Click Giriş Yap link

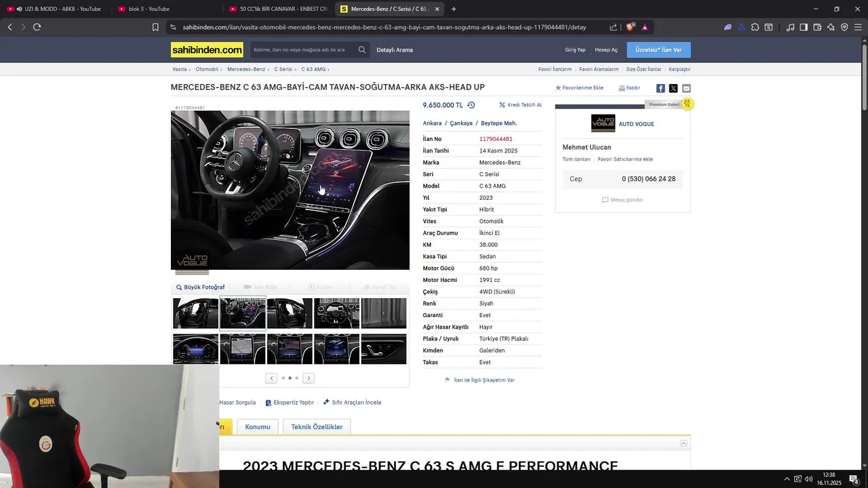coord(575,49)
